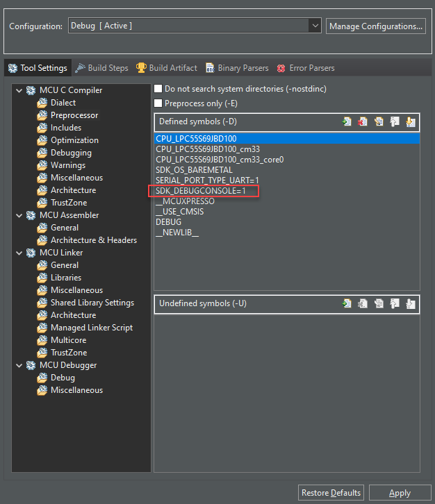Image resolution: width=435 pixels, height=504 pixels.
Task: Add a new undefined symbol
Action: pos(347,304)
